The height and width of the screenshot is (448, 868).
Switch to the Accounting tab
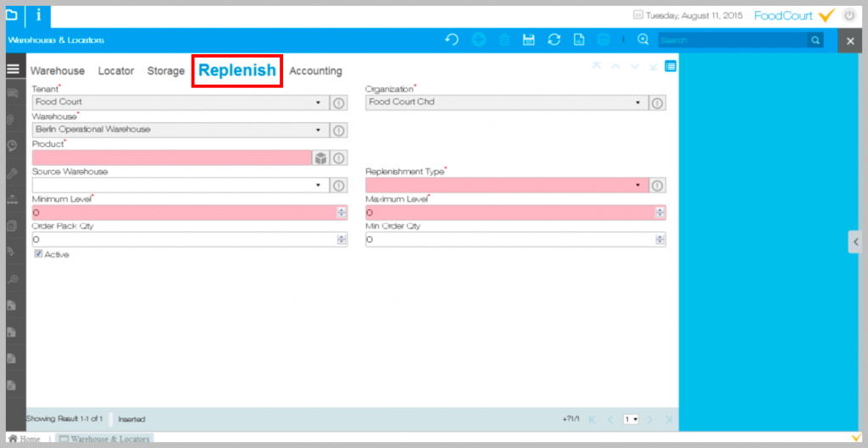(x=315, y=71)
